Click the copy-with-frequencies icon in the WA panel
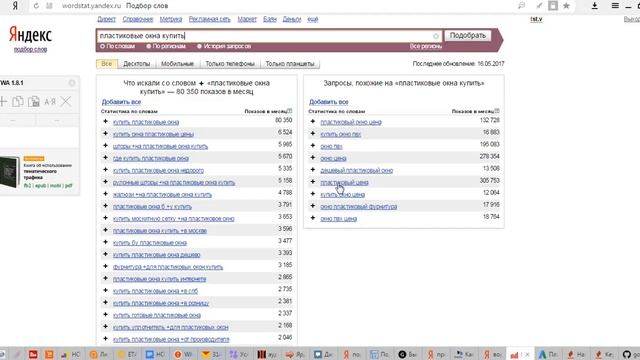The image size is (640, 360). (x=33, y=102)
